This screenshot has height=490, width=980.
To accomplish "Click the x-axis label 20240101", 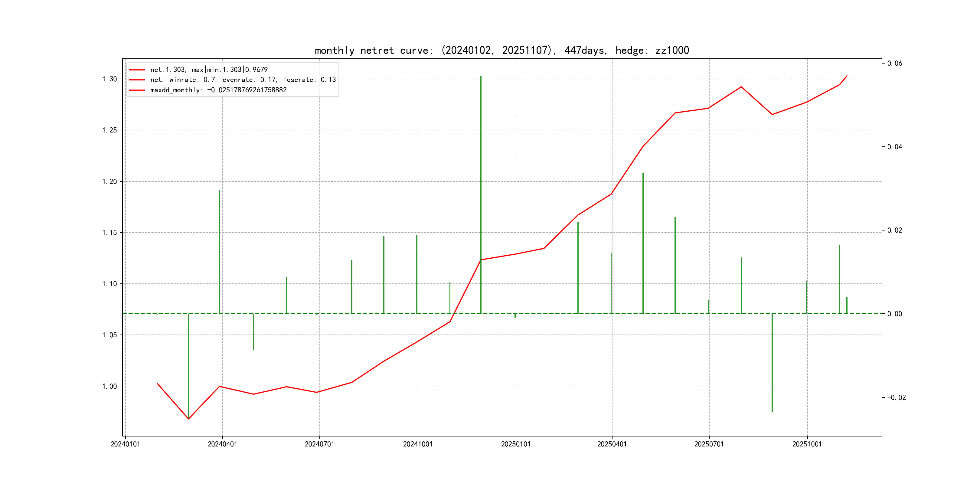I will (x=125, y=444).
